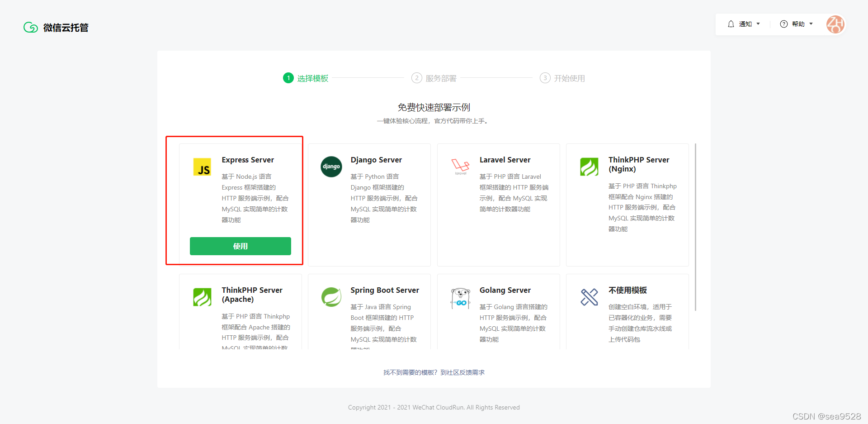The image size is (868, 424).
Task: Click the Laravel Server logo icon
Action: [460, 167]
